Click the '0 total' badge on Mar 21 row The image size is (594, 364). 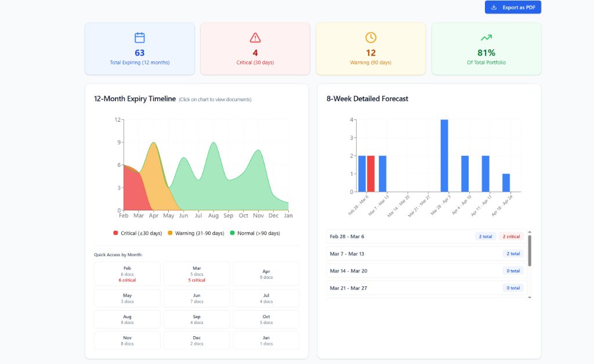513,288
